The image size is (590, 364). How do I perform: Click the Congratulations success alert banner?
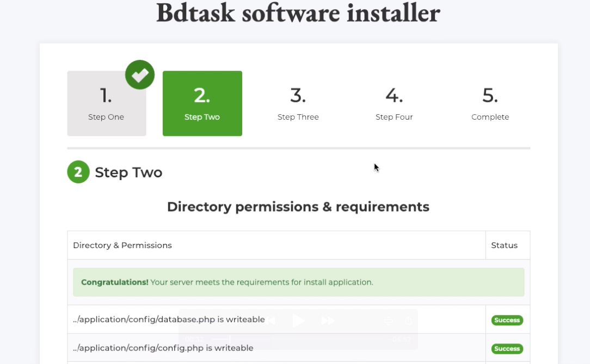point(298,282)
